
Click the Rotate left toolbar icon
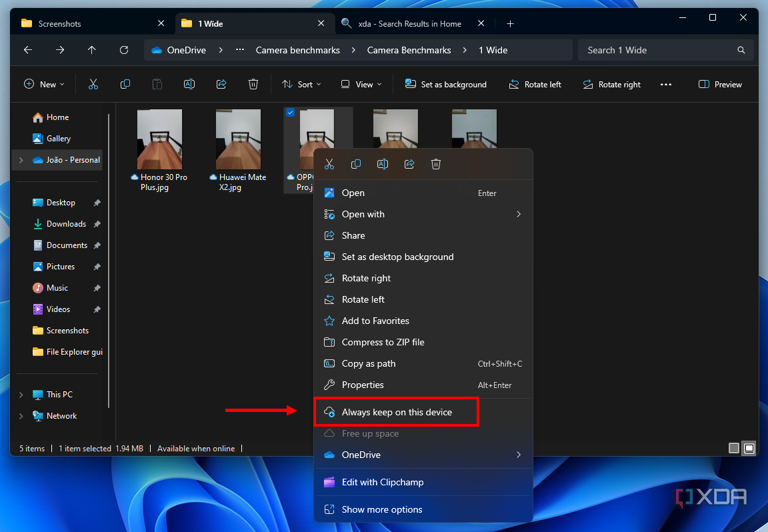tap(535, 84)
